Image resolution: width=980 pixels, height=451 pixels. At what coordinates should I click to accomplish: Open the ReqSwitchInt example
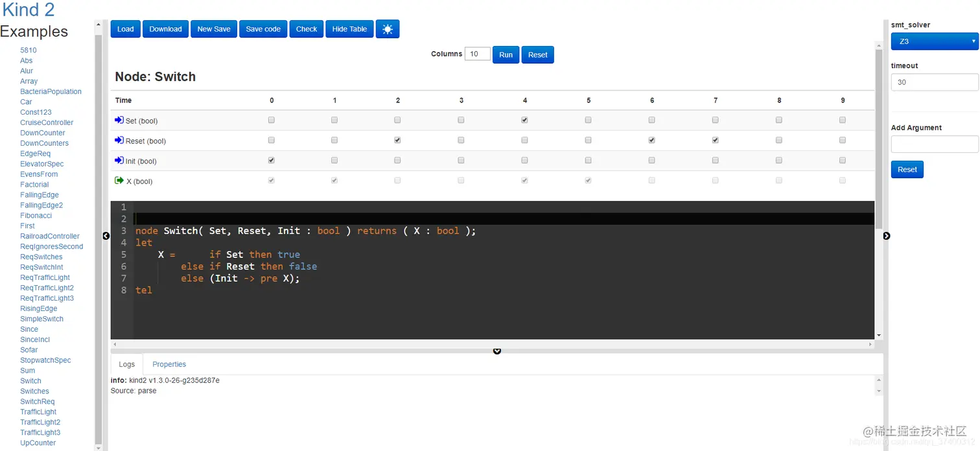coord(41,267)
